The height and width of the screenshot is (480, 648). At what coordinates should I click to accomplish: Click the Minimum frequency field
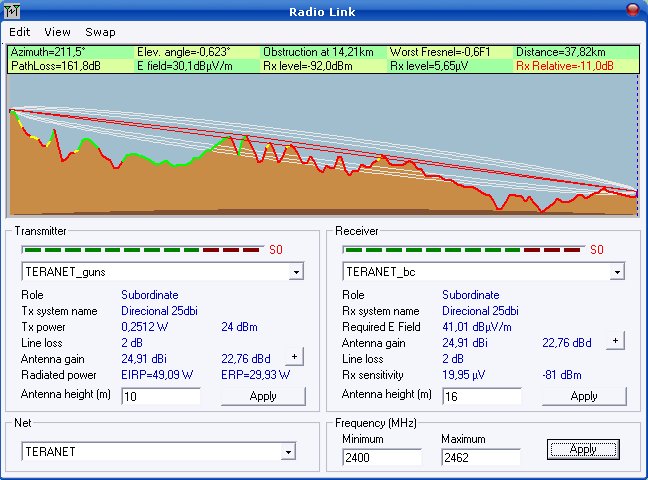[x=381, y=457]
